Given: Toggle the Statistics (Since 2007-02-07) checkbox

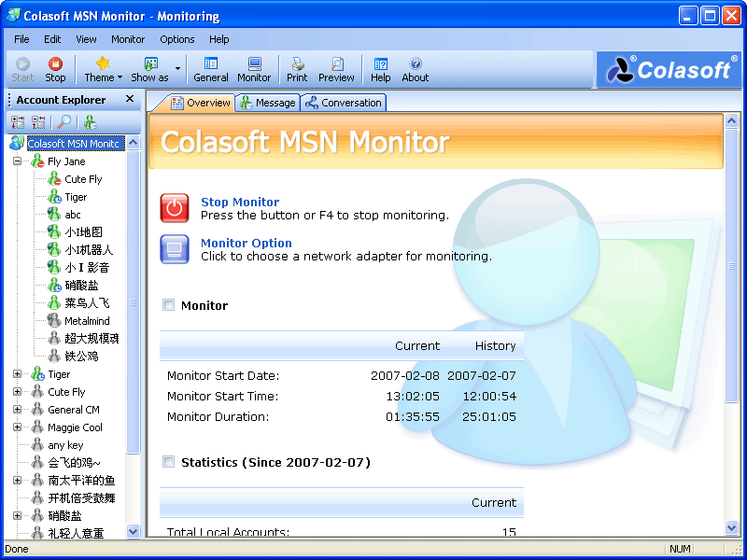Looking at the screenshot, I should [169, 462].
